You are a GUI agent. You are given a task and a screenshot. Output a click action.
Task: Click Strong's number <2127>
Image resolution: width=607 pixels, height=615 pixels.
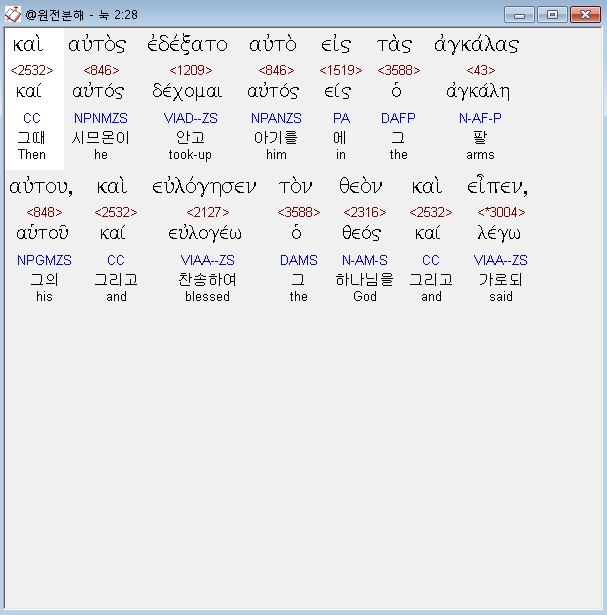coord(208,212)
